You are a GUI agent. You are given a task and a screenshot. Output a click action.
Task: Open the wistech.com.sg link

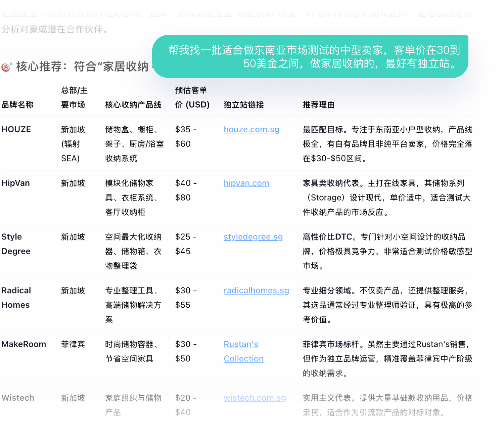(255, 398)
